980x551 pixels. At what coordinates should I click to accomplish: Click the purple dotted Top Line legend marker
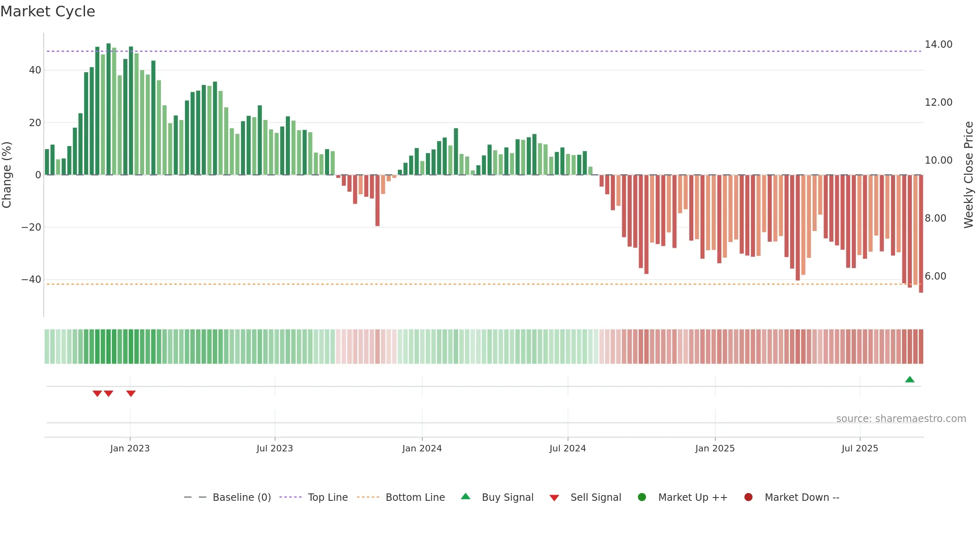290,497
